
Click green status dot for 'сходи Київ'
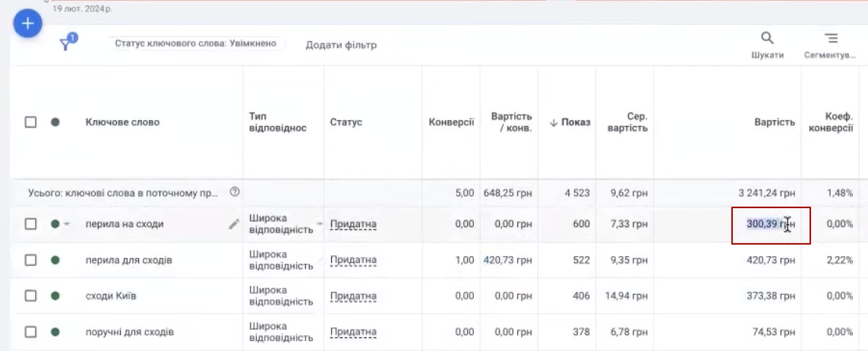[x=55, y=296]
